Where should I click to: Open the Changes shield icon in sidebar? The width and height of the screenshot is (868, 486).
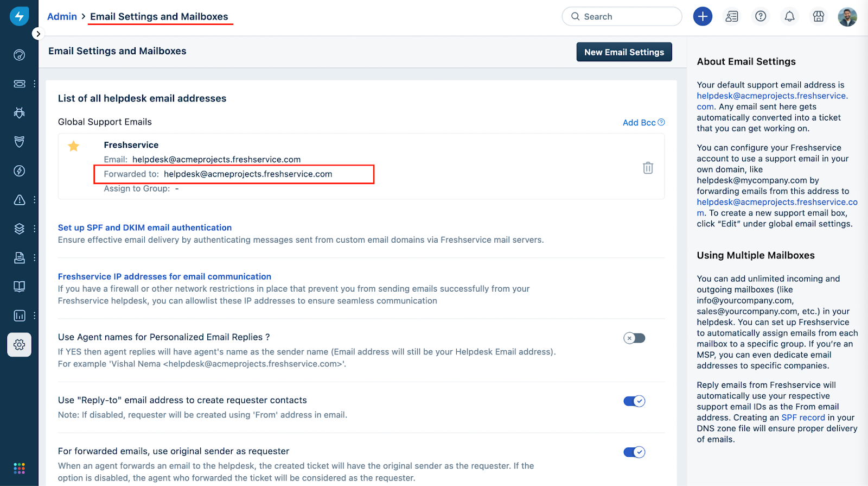(19, 142)
